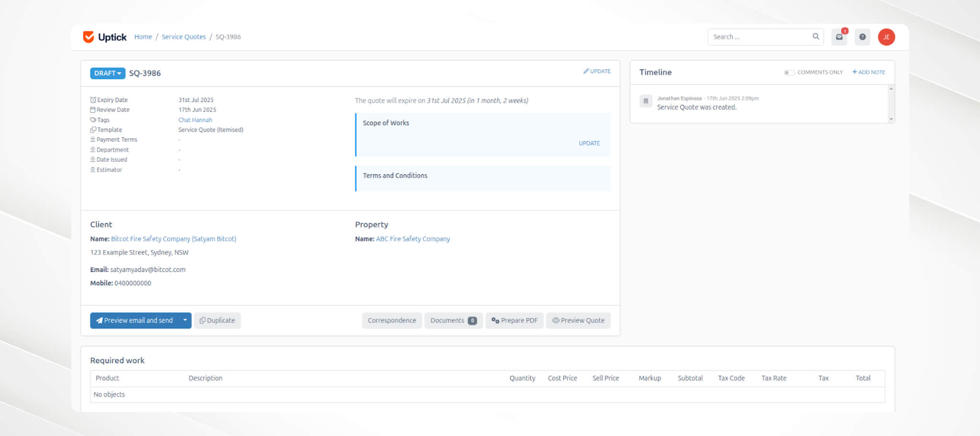Click the Prepare PDF gear icon
The height and width of the screenshot is (436, 980).
coord(495,320)
